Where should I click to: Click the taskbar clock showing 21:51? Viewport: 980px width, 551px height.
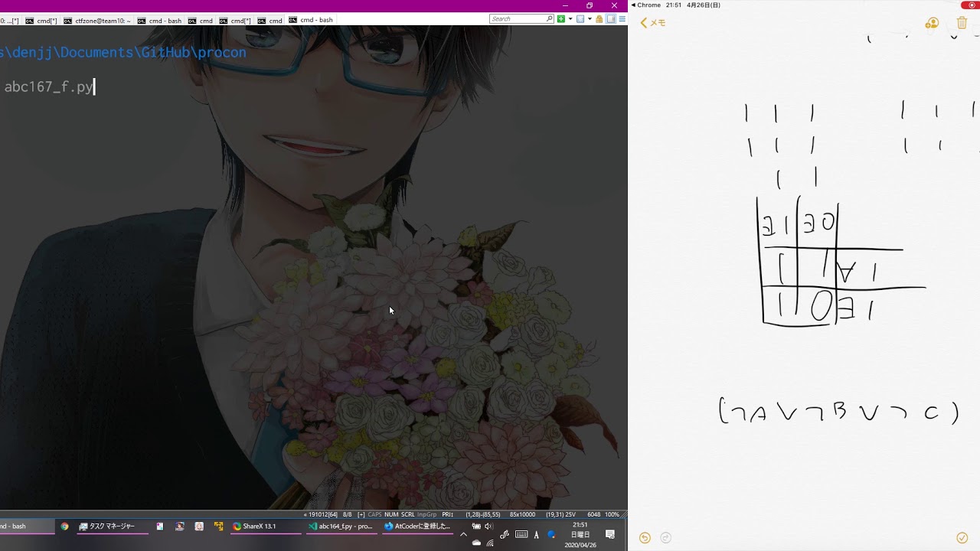click(x=580, y=534)
